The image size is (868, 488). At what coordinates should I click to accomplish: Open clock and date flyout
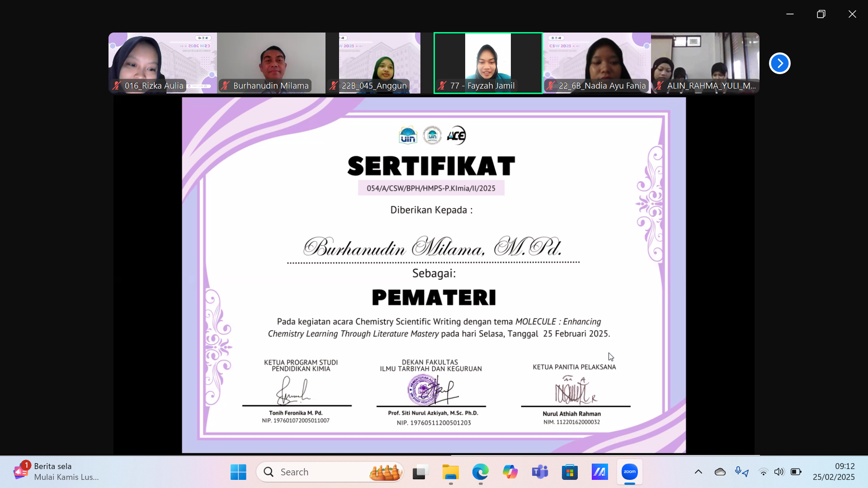click(834, 472)
